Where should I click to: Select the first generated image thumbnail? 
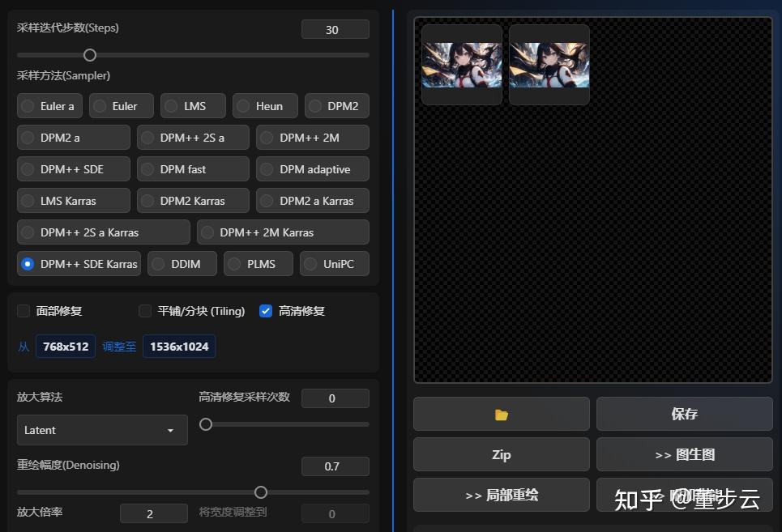(461, 63)
